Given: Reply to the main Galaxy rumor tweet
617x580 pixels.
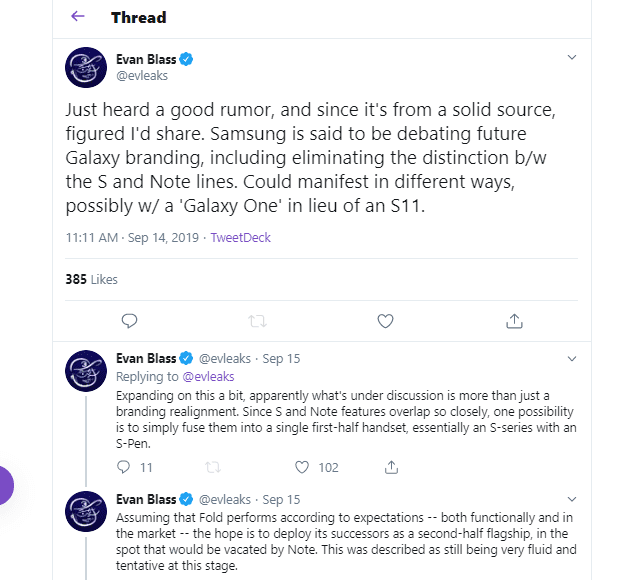Looking at the screenshot, I should 129,321.
